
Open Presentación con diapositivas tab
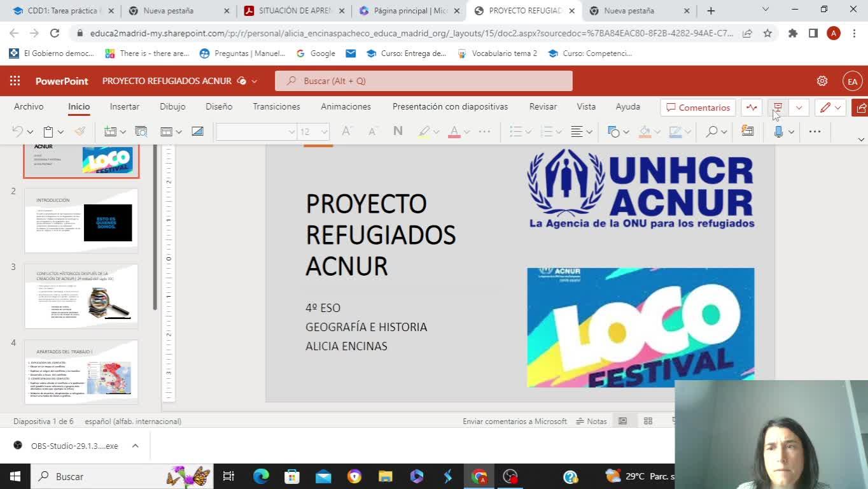pos(450,106)
